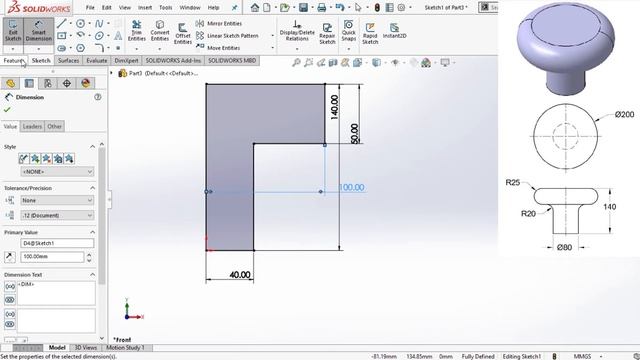Switch to the Other tab
Viewport: 640px width, 360px height.
tap(54, 126)
